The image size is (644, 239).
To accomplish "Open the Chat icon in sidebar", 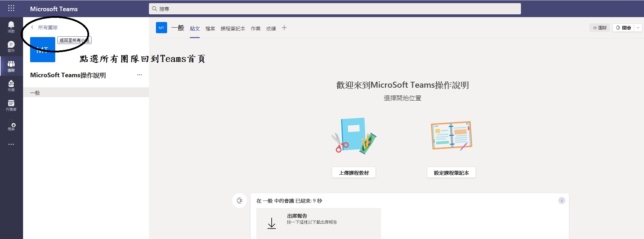I will (11, 46).
